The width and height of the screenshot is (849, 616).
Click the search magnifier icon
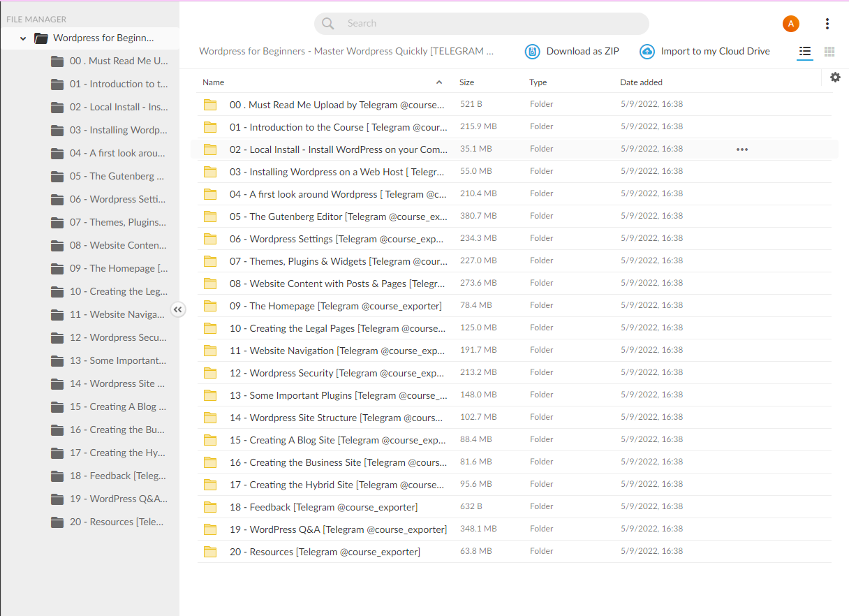click(x=328, y=24)
